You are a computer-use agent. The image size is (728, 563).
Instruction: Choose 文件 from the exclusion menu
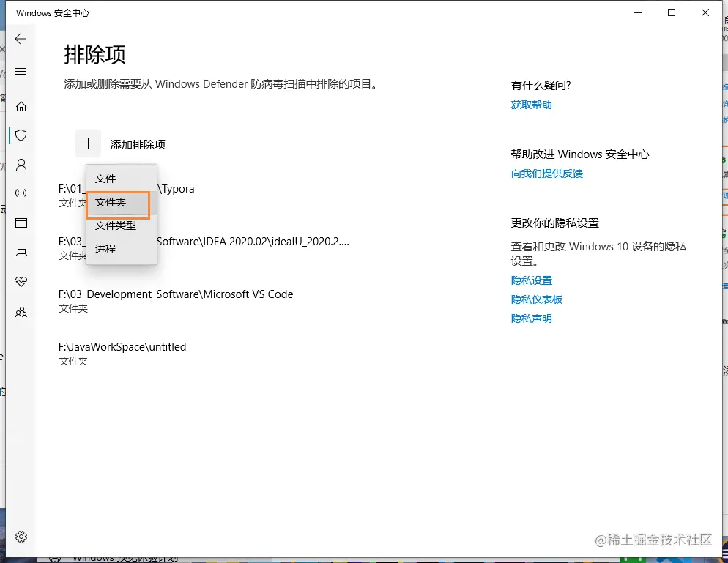(122, 179)
